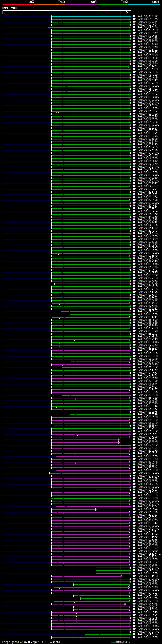Select label UniRef100_Q4CVI5

pyautogui.click(x=145, y=512)
